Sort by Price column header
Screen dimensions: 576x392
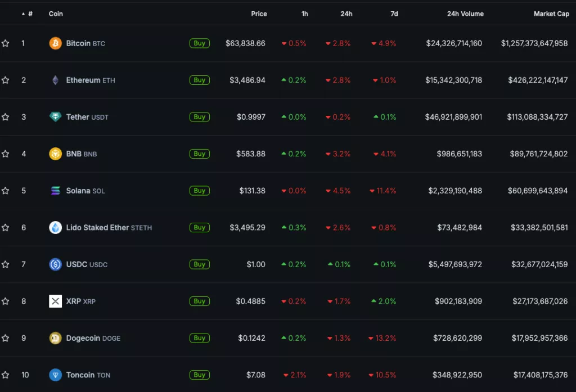point(259,13)
